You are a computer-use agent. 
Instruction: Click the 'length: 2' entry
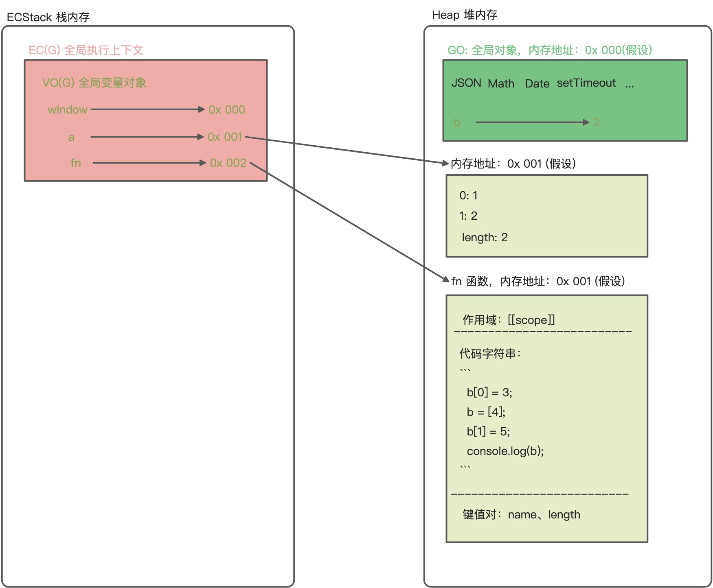pos(485,237)
